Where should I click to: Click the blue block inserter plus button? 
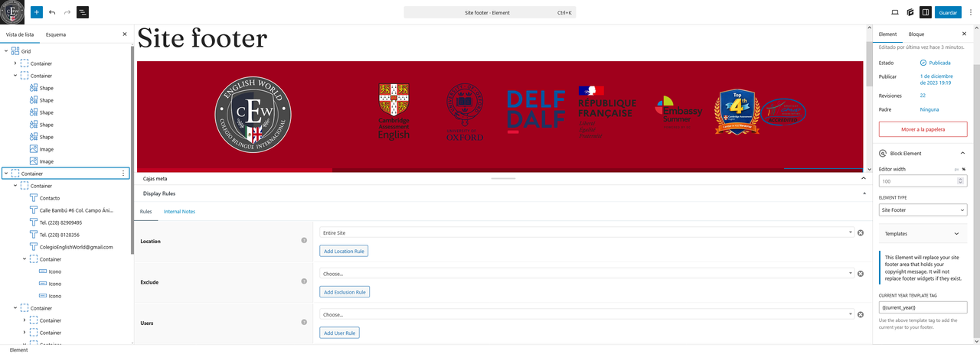tap(37, 12)
